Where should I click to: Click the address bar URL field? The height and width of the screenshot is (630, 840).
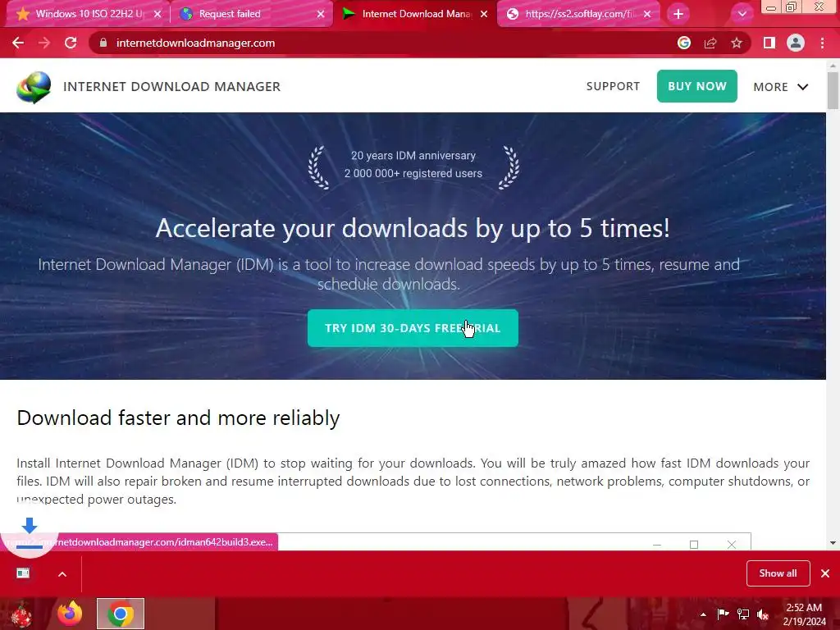point(386,43)
